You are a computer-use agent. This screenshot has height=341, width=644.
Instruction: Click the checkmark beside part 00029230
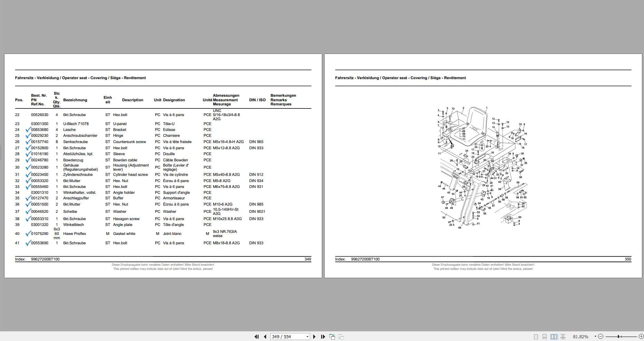pos(28,135)
